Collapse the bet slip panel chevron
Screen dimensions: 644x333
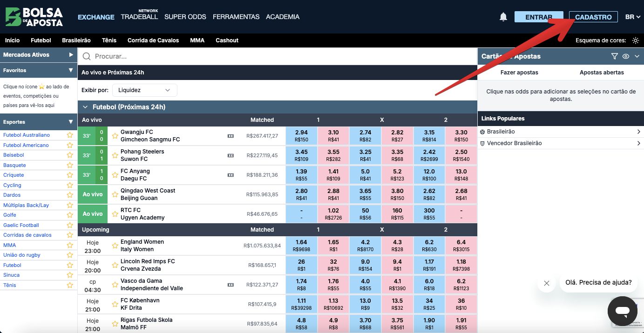point(637,56)
